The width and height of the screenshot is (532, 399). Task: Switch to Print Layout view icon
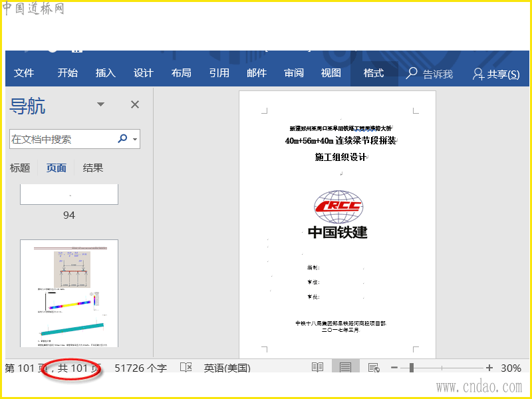click(345, 368)
